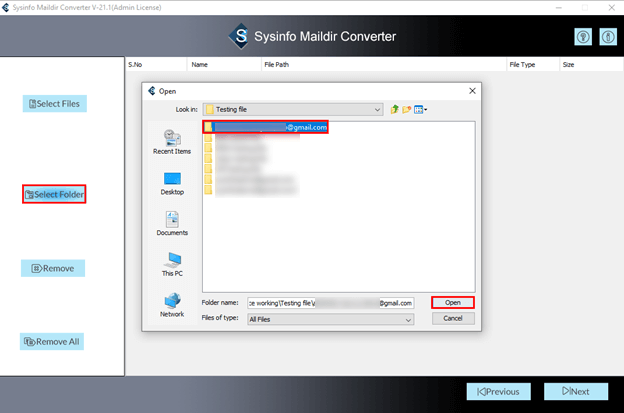This screenshot has height=413, width=624.
Task: Click the Remove button
Action: click(x=53, y=269)
